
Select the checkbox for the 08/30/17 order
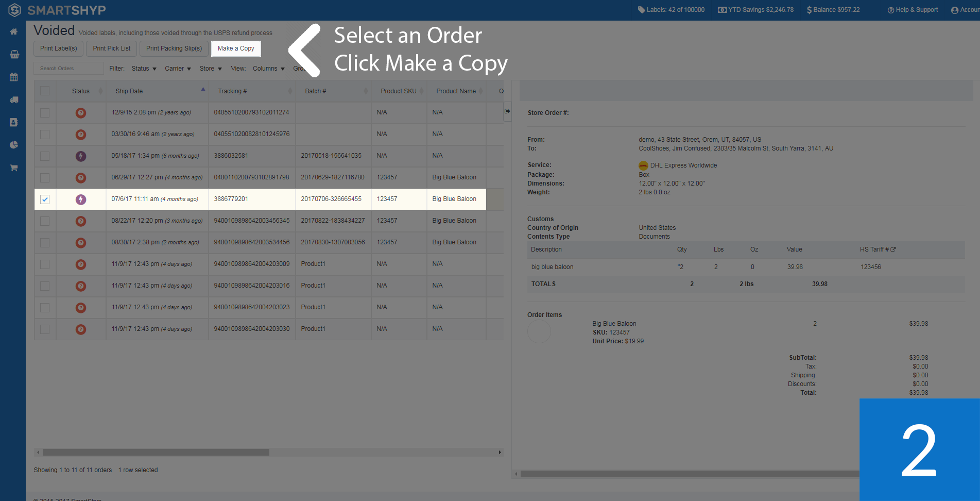pyautogui.click(x=45, y=243)
